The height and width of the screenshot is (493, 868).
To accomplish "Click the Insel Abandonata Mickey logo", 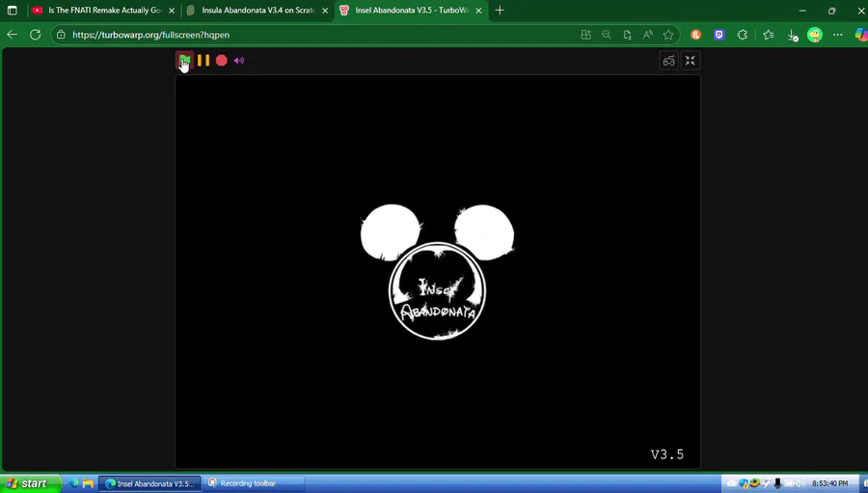I will coord(437,272).
